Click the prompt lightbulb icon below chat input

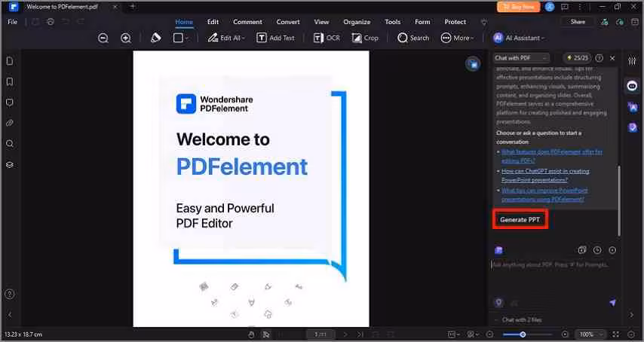(x=498, y=303)
